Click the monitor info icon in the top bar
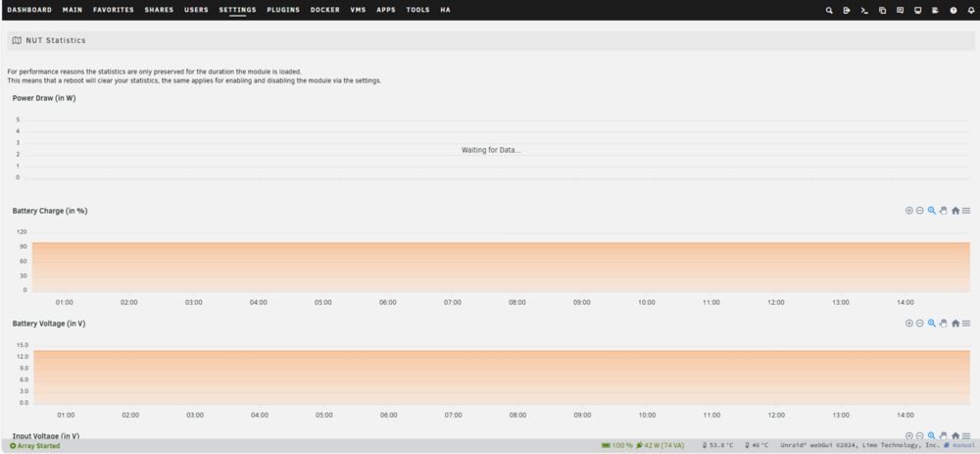Viewport: 980px width, 454px height. 918,10
